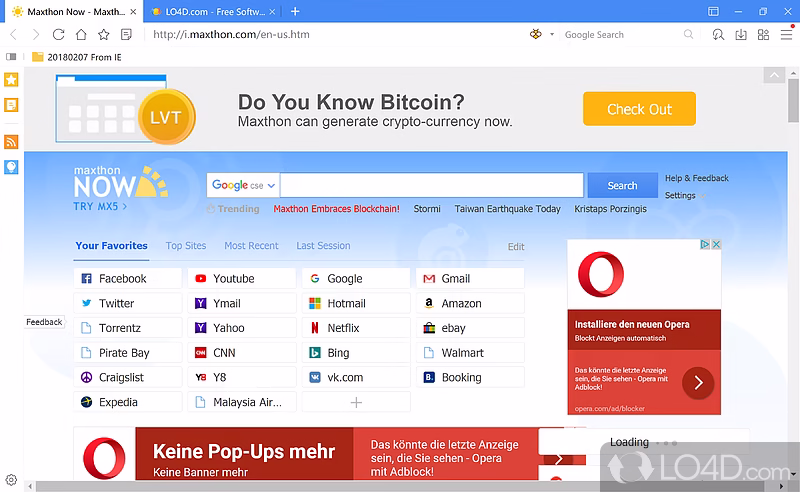The height and width of the screenshot is (492, 800).
Task: Click the horizontal scrollbar left arrow
Action: pyautogui.click(x=30, y=486)
